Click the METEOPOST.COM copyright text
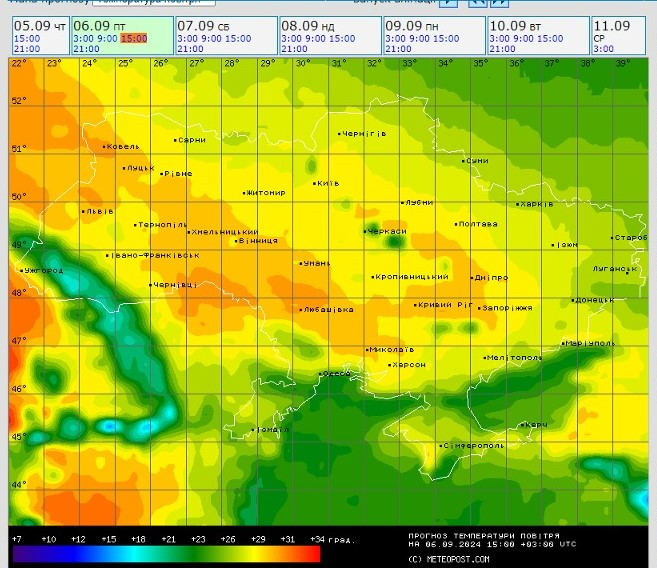 point(450,558)
